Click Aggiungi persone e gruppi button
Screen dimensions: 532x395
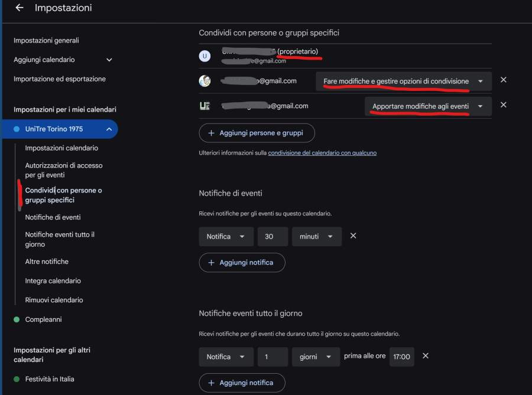(x=257, y=133)
